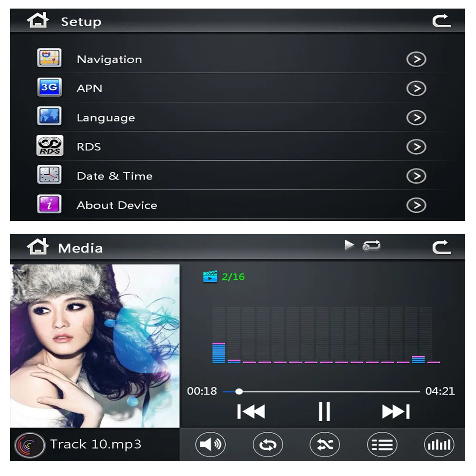
Task: Toggle repeat mode button
Action: pyautogui.click(x=268, y=445)
